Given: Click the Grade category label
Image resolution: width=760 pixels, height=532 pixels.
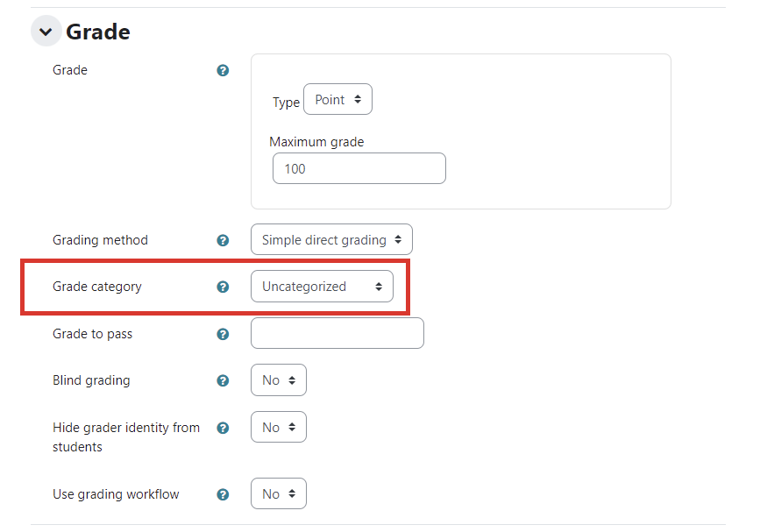Looking at the screenshot, I should [96, 287].
